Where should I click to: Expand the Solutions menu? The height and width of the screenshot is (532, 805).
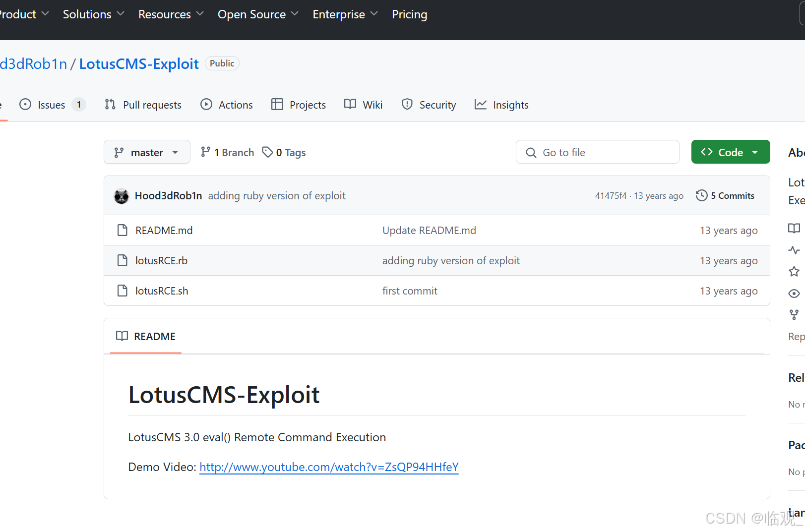(x=93, y=14)
